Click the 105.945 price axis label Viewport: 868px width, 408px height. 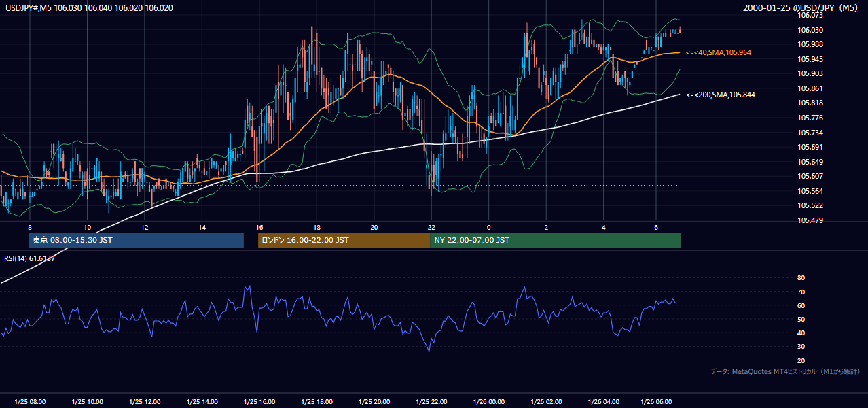click(x=810, y=59)
